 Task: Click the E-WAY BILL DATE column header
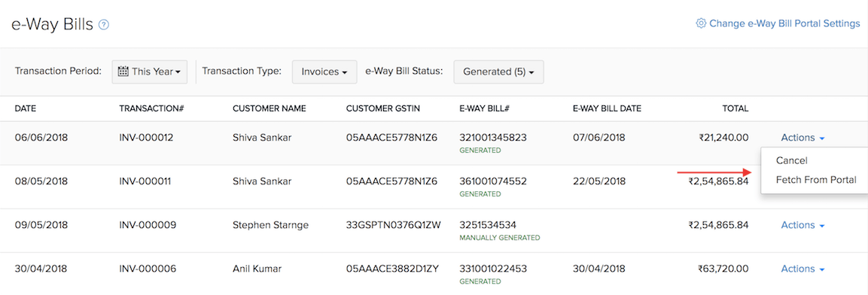607,108
